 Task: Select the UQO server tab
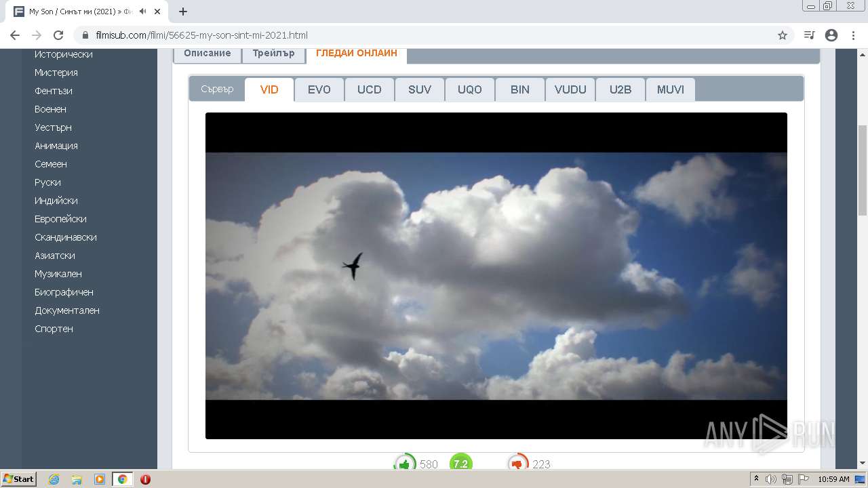[x=470, y=89]
